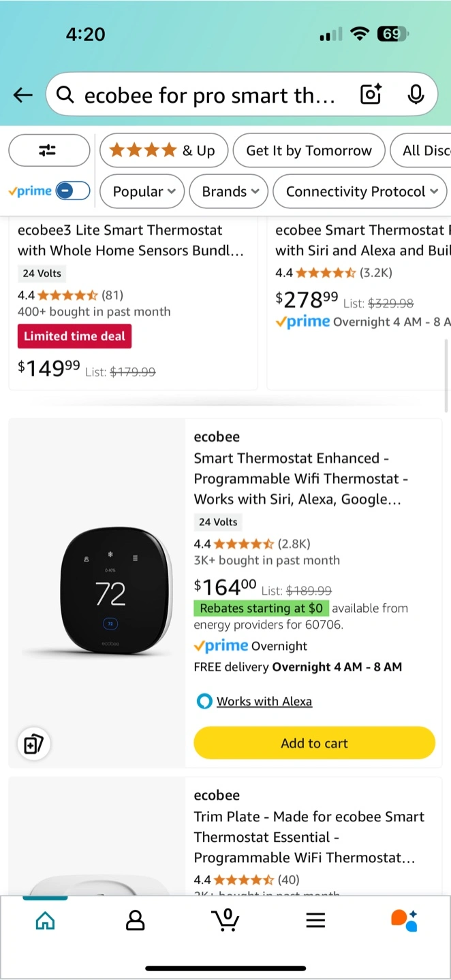Open the filter sliders icon
The width and height of the screenshot is (451, 980).
[x=48, y=150]
